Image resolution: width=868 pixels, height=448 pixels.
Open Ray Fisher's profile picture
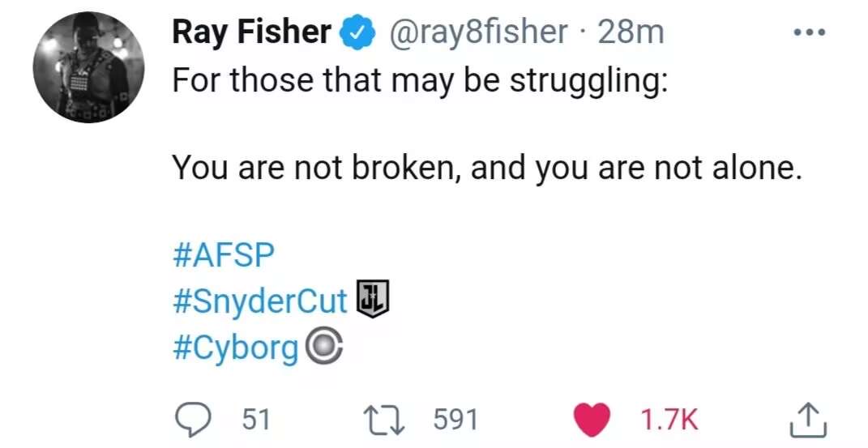pyautogui.click(x=88, y=67)
